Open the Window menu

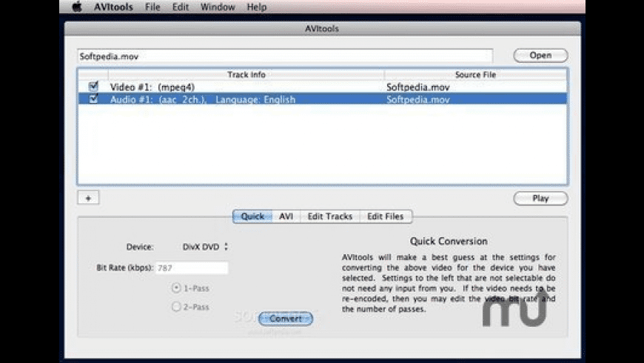click(218, 7)
